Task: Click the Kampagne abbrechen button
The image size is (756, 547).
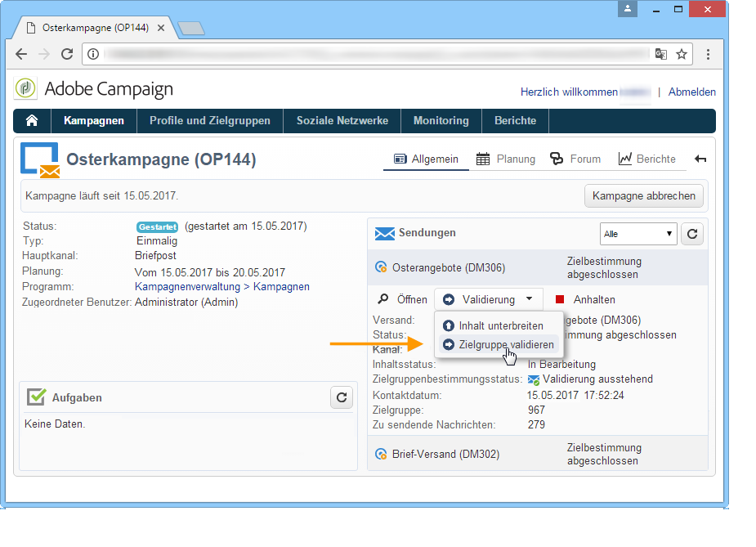Action: coord(644,196)
